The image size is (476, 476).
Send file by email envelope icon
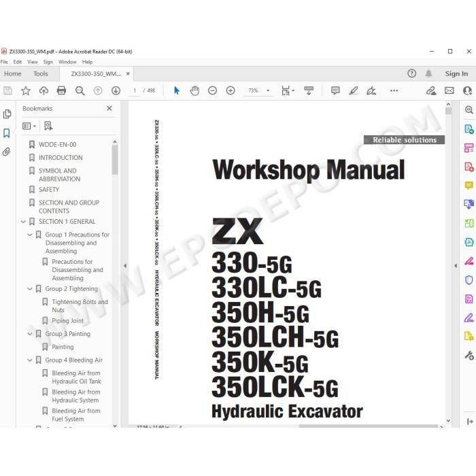tap(449, 90)
